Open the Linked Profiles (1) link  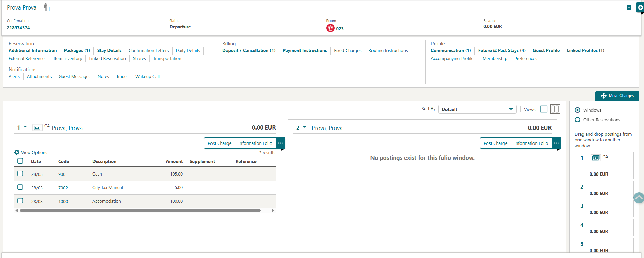tap(586, 50)
